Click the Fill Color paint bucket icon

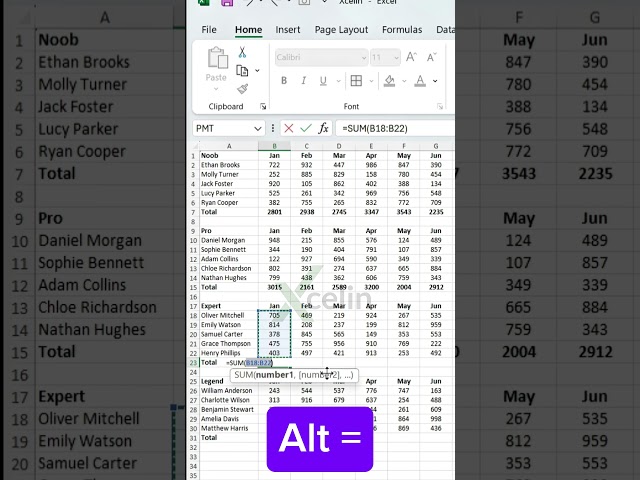(x=389, y=81)
